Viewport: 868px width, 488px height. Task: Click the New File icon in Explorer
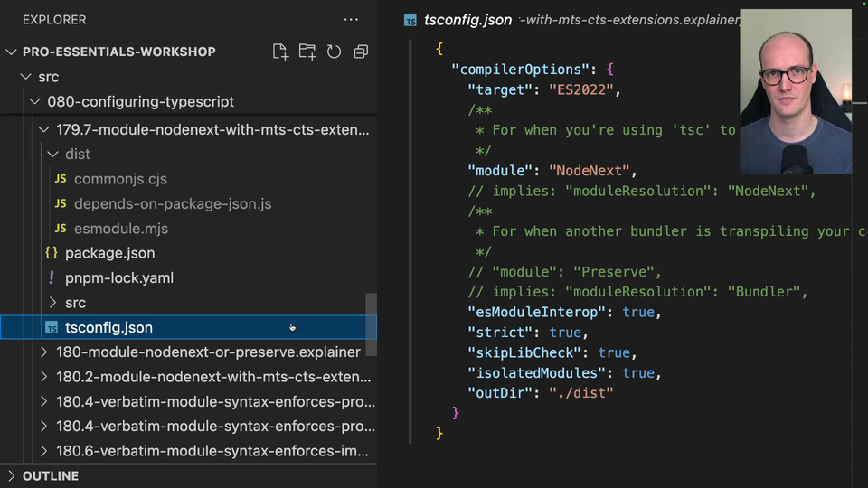tap(280, 52)
